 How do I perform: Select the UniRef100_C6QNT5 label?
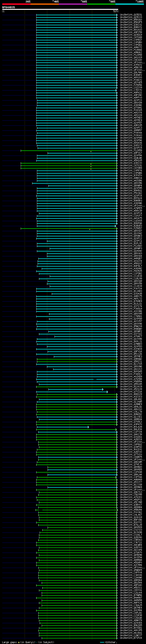click(x=131, y=457)
